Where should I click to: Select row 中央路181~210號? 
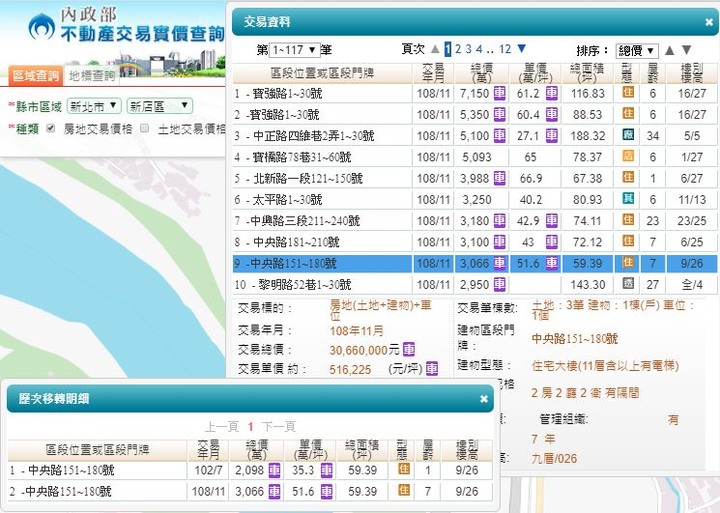click(475, 242)
